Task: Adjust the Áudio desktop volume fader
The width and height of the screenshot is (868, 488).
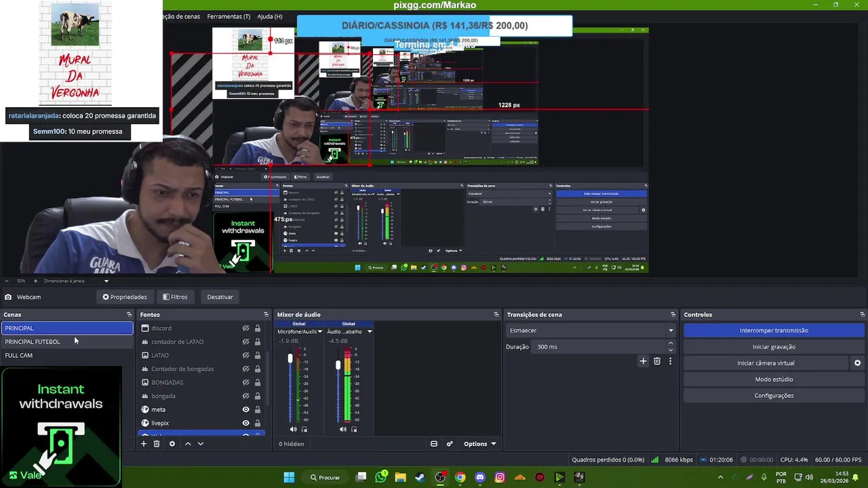Action: pyautogui.click(x=338, y=365)
